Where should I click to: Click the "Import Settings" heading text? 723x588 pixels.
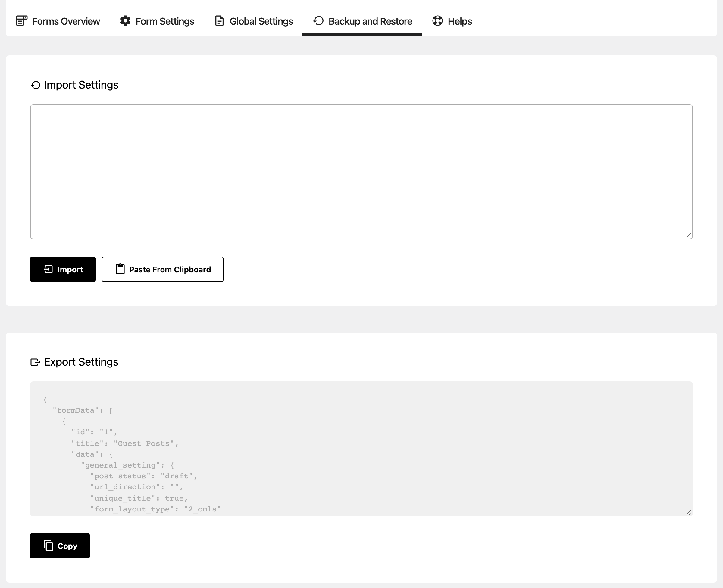coord(81,85)
